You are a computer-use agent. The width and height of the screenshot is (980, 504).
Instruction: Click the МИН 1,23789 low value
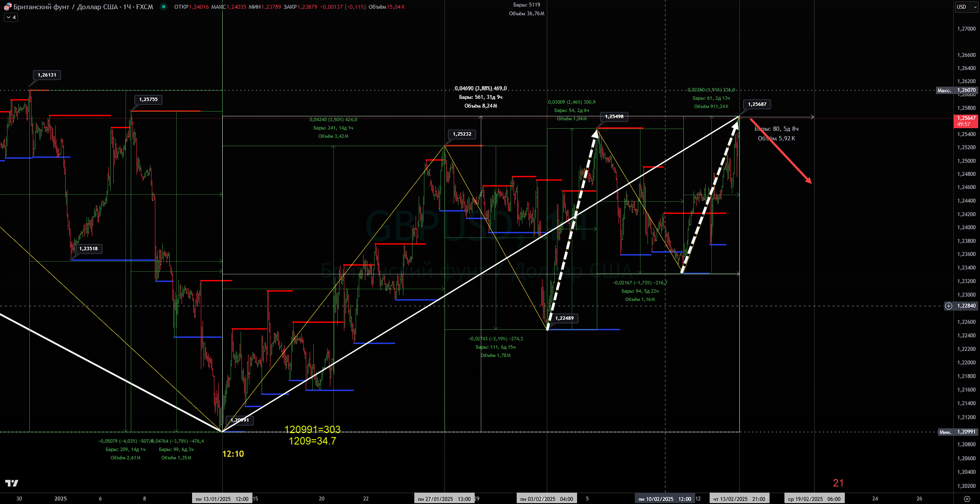pyautogui.click(x=265, y=7)
